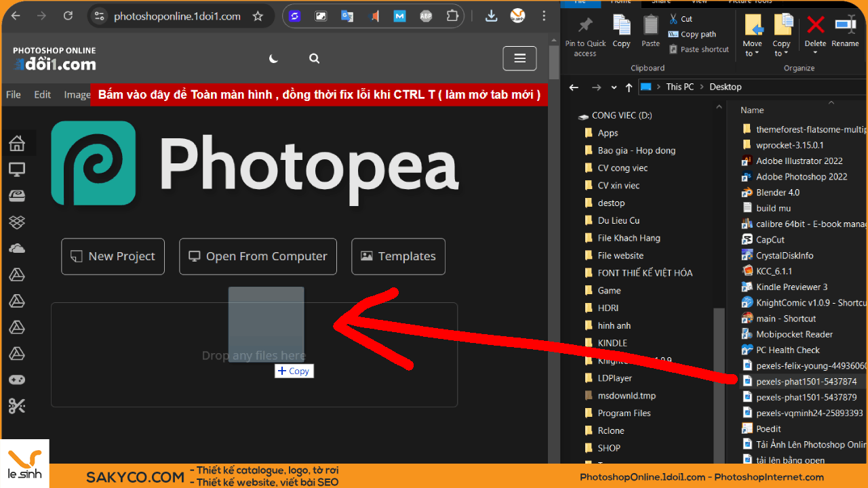Open the Extensions puzzle icon in Chrome
The image size is (868, 488).
pyautogui.click(x=452, y=16)
